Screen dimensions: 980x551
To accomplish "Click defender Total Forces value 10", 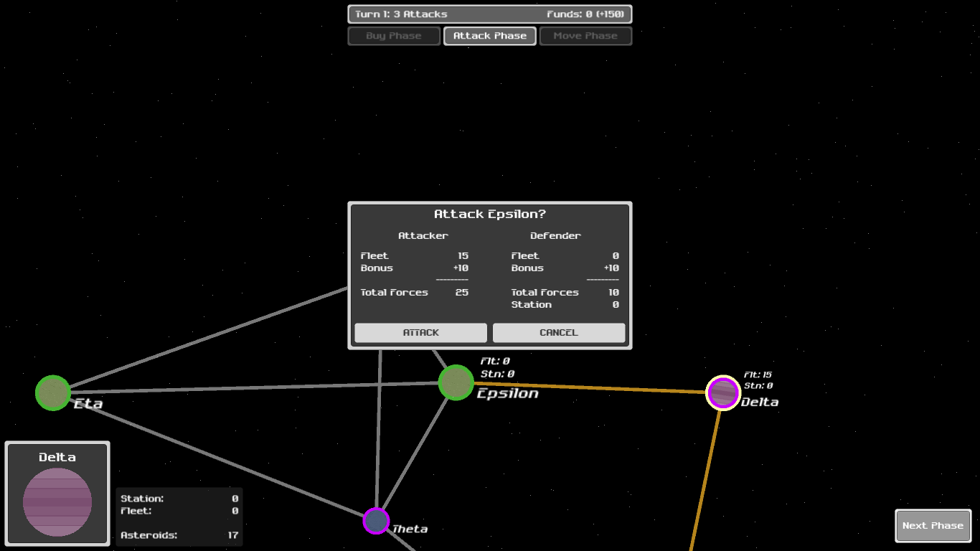I will pos(613,293).
